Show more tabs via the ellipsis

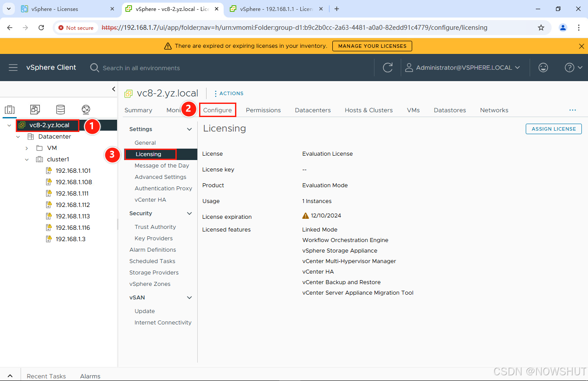tap(573, 110)
